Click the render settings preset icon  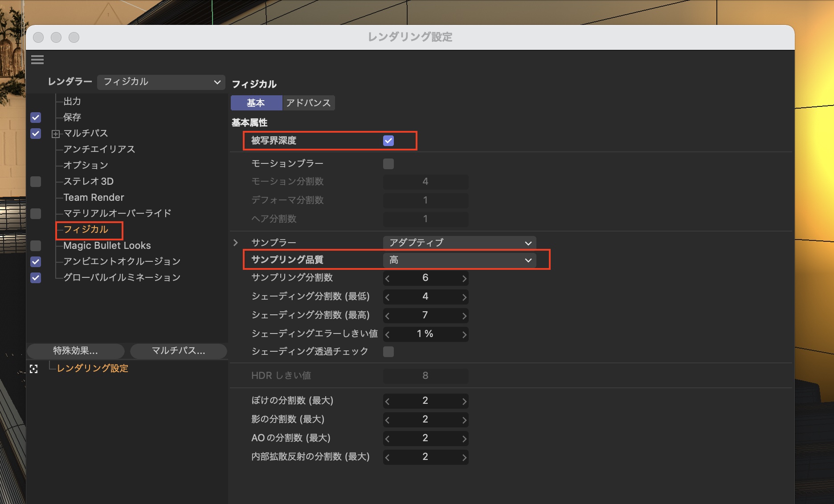34,369
